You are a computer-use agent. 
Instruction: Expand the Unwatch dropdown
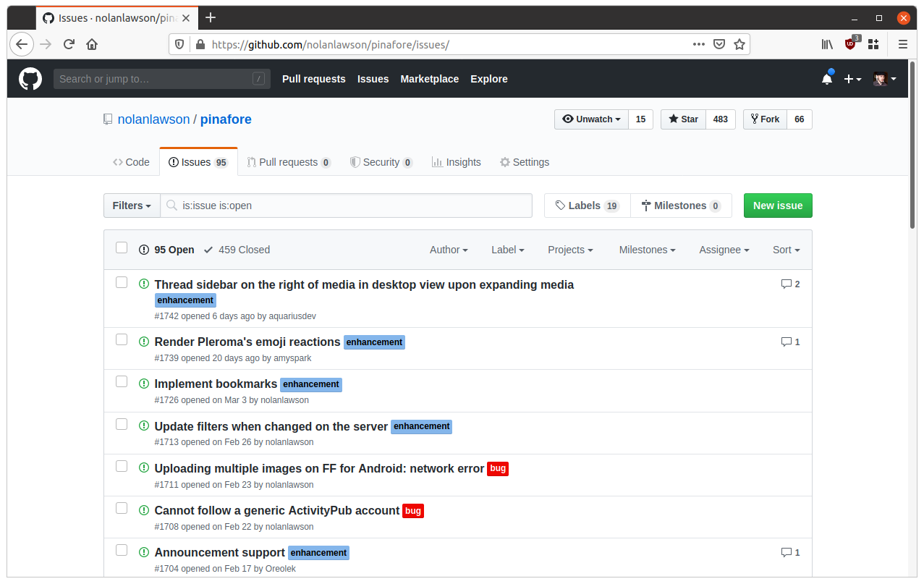click(591, 119)
